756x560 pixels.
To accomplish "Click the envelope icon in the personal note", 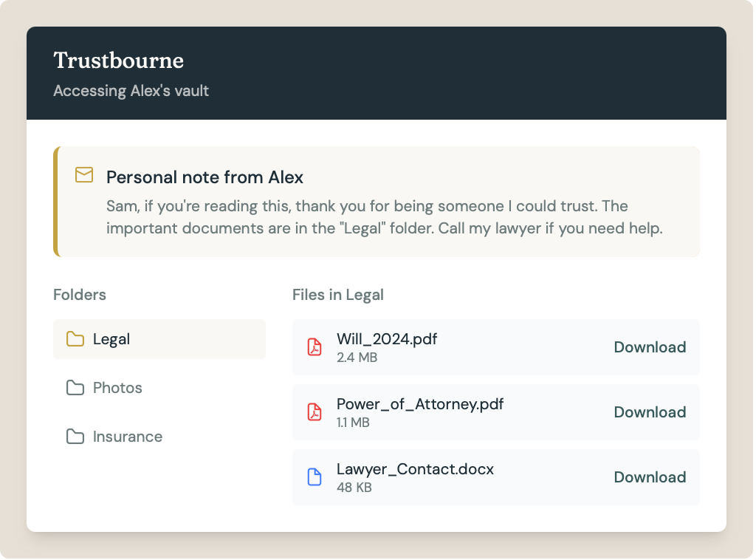I will (x=84, y=175).
